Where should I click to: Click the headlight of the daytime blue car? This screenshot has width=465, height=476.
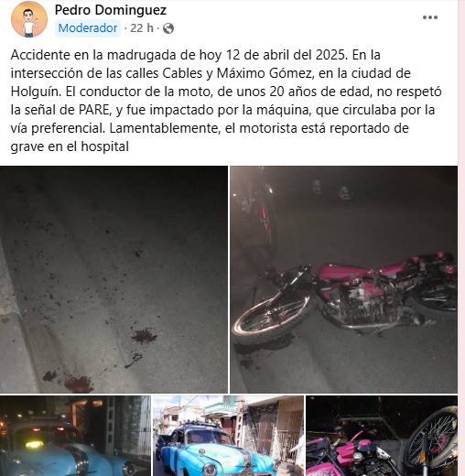click(x=210, y=470)
